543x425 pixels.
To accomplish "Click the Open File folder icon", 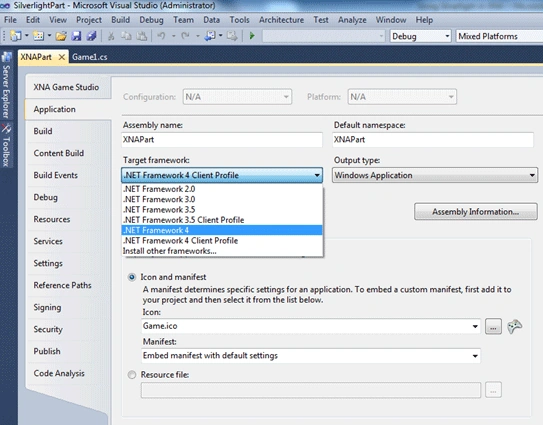I will (61, 36).
